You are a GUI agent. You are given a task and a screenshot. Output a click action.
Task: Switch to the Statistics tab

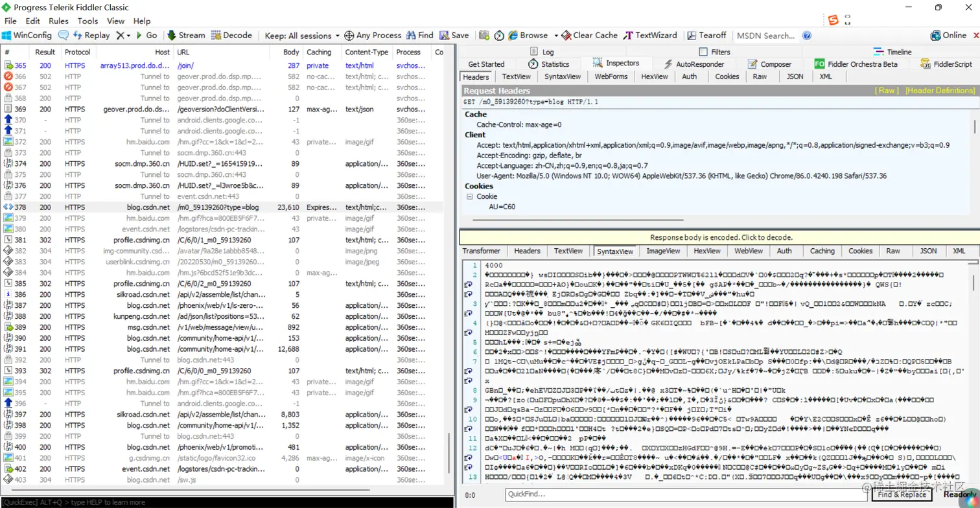click(548, 64)
